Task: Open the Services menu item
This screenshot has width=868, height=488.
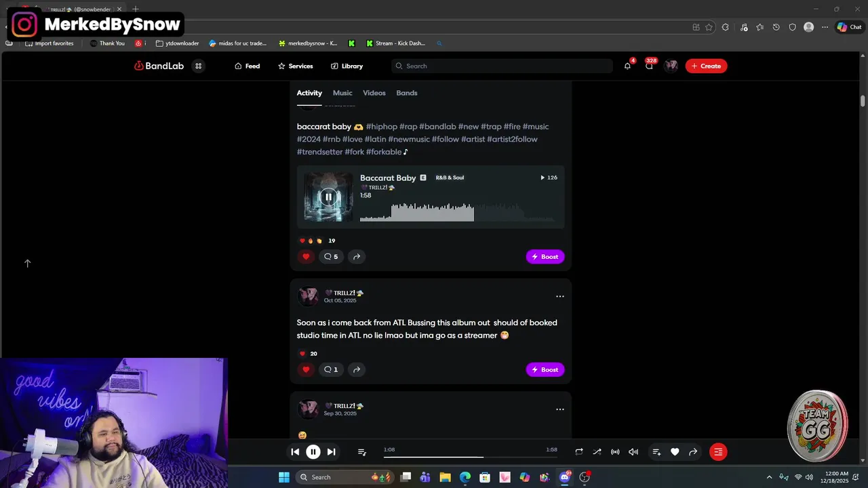Action: pyautogui.click(x=295, y=66)
